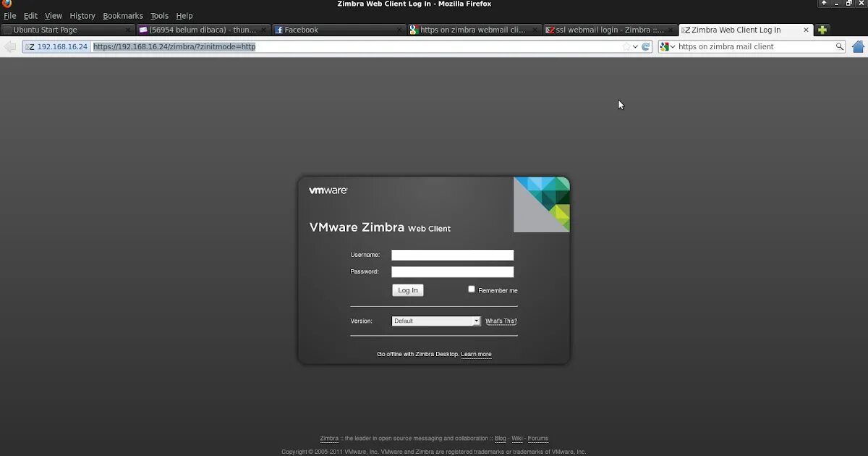Close the ssl webmail login tab
The width and height of the screenshot is (868, 456).
pyautogui.click(x=670, y=30)
